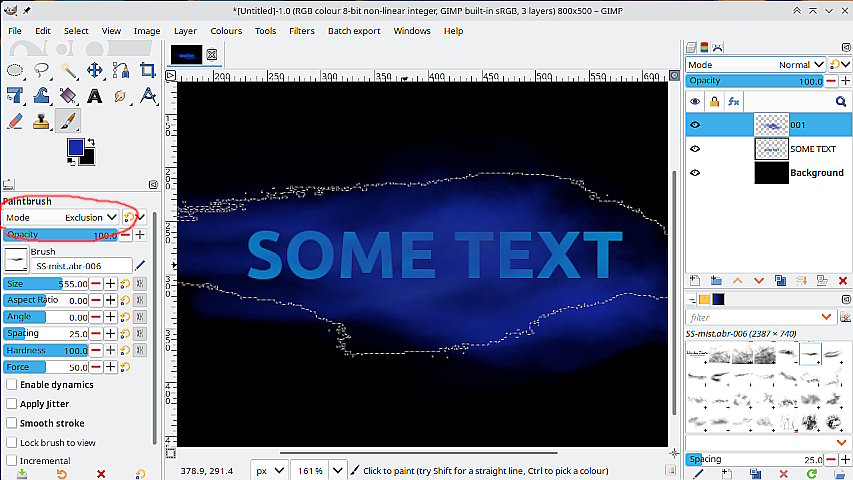
Task: Enable Apply Jitter checkbox
Action: (x=11, y=404)
